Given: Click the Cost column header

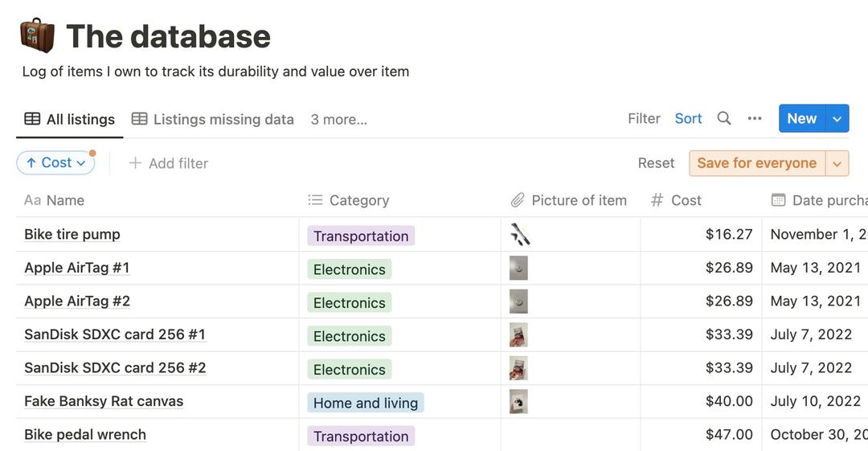Looking at the screenshot, I should [x=686, y=200].
